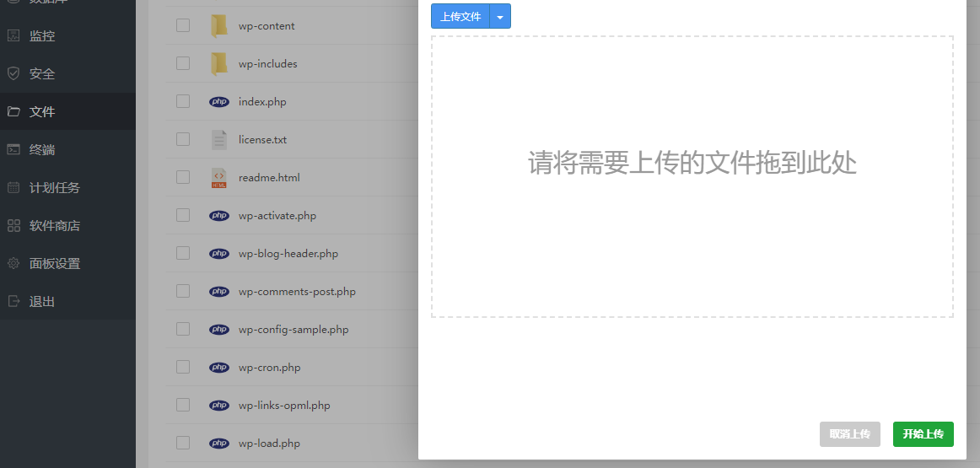Tick the checkbox for wp-content
The image size is (980, 468).
(x=183, y=26)
